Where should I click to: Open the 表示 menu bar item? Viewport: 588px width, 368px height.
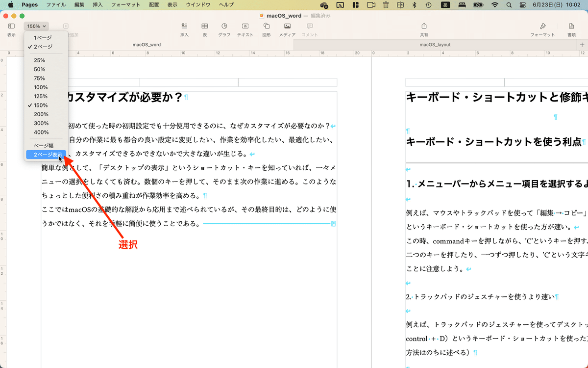pos(172,4)
